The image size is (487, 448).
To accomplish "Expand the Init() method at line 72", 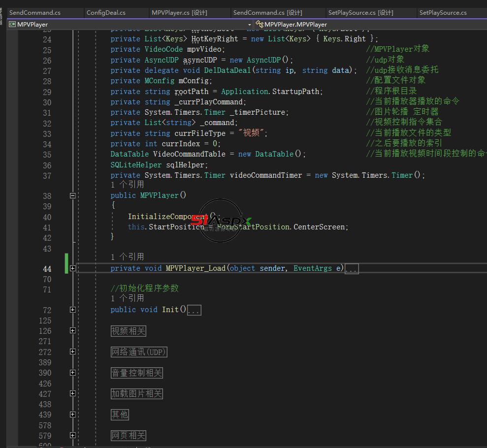I will click(73, 310).
